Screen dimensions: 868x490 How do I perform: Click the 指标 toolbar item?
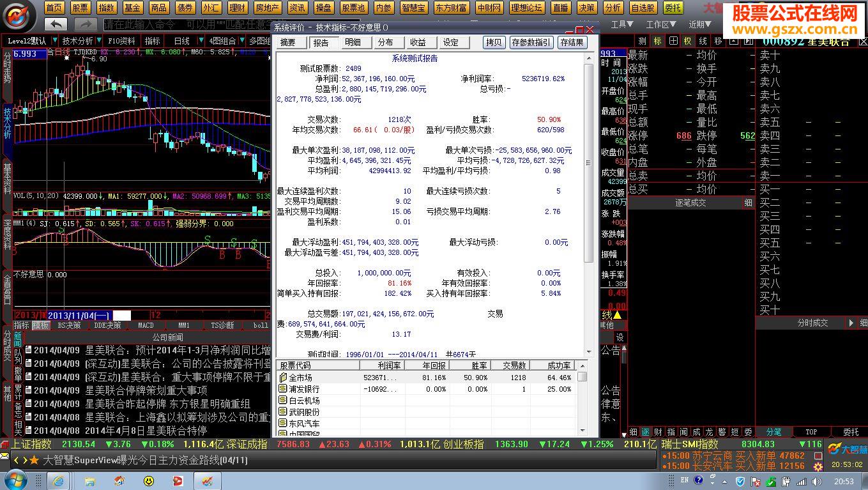click(x=152, y=41)
